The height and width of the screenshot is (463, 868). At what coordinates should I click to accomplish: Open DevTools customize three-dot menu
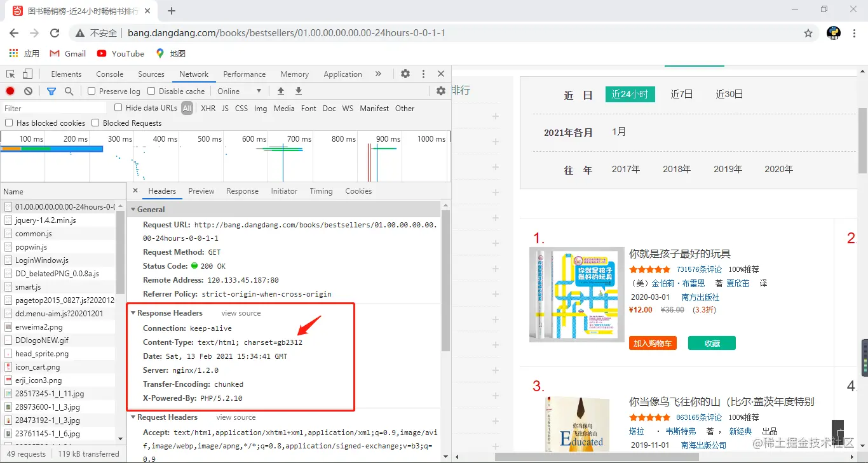tap(423, 74)
